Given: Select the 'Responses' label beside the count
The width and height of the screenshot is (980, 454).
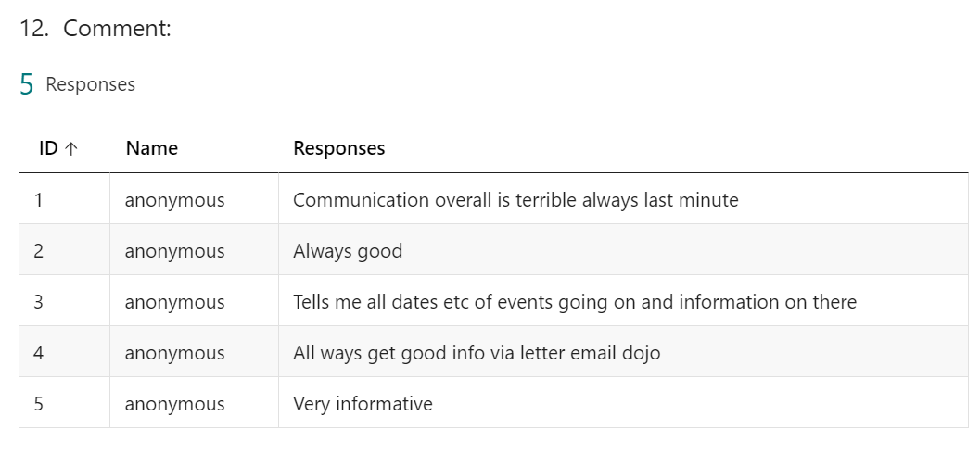Looking at the screenshot, I should (91, 84).
